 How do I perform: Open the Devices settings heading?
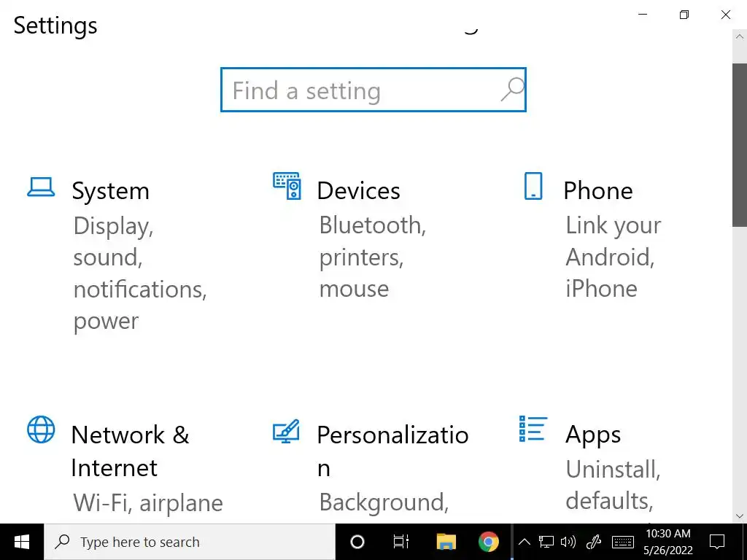358,191
